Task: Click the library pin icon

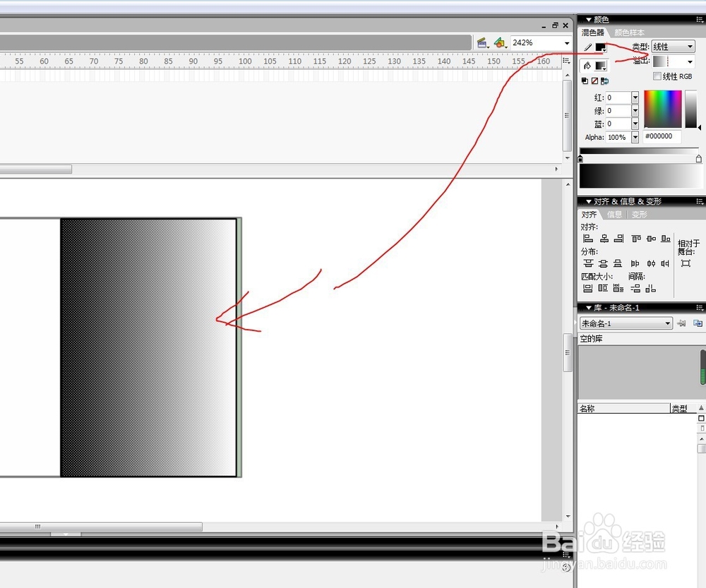Action: (682, 323)
